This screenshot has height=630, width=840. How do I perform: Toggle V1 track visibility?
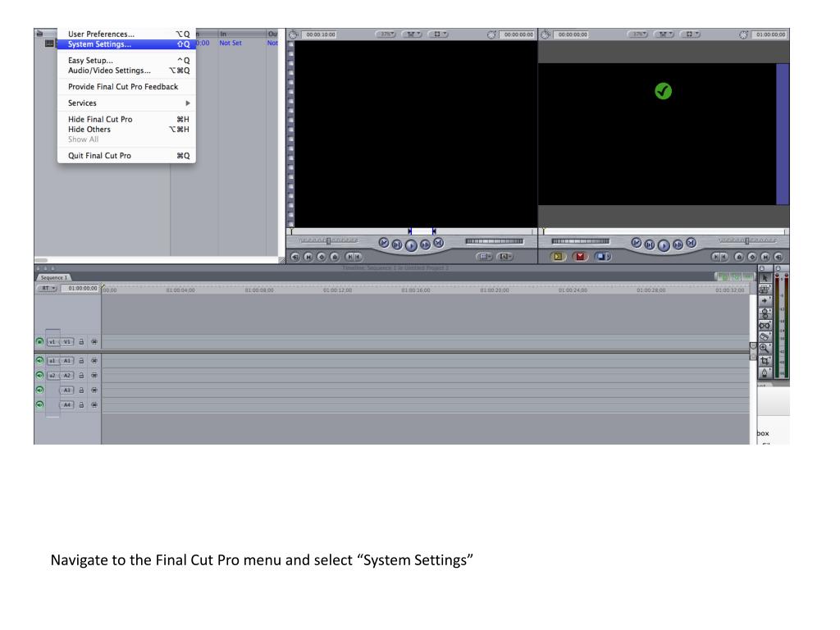[39, 341]
